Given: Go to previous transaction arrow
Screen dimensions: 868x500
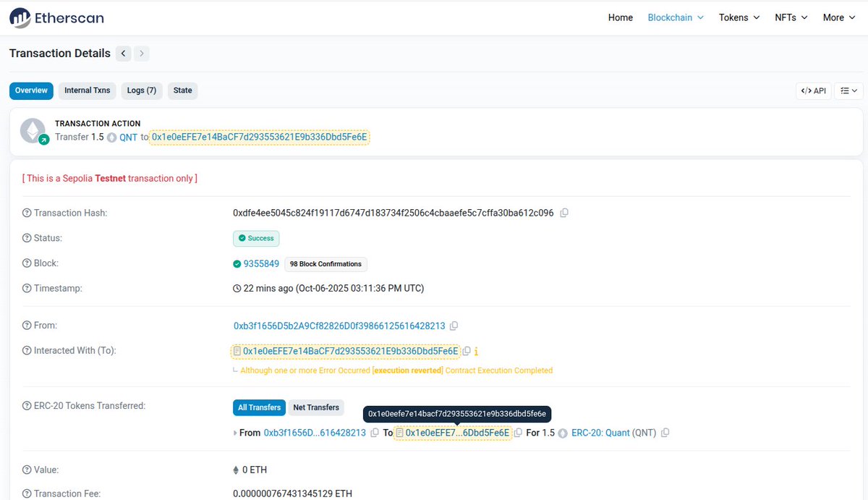Looking at the screenshot, I should coord(124,53).
